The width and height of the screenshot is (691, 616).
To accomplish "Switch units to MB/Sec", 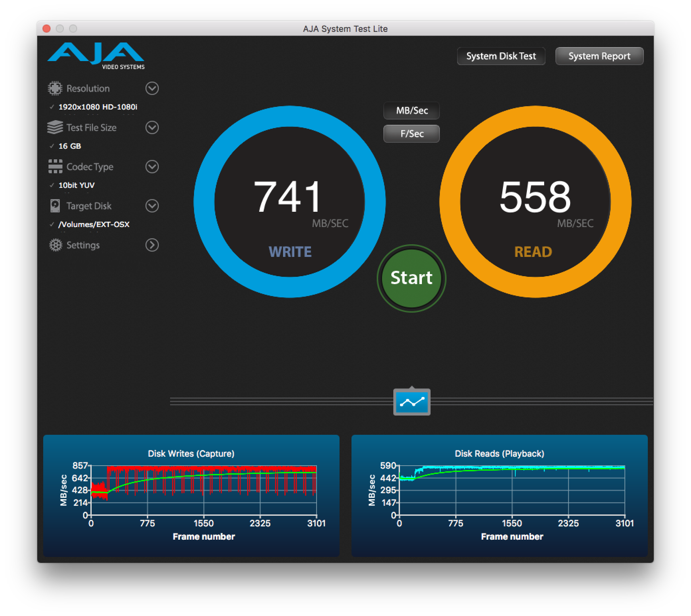I will [x=412, y=111].
